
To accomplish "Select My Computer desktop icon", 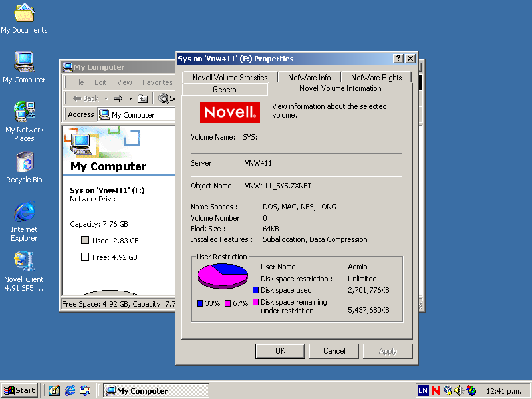I will (x=24, y=68).
